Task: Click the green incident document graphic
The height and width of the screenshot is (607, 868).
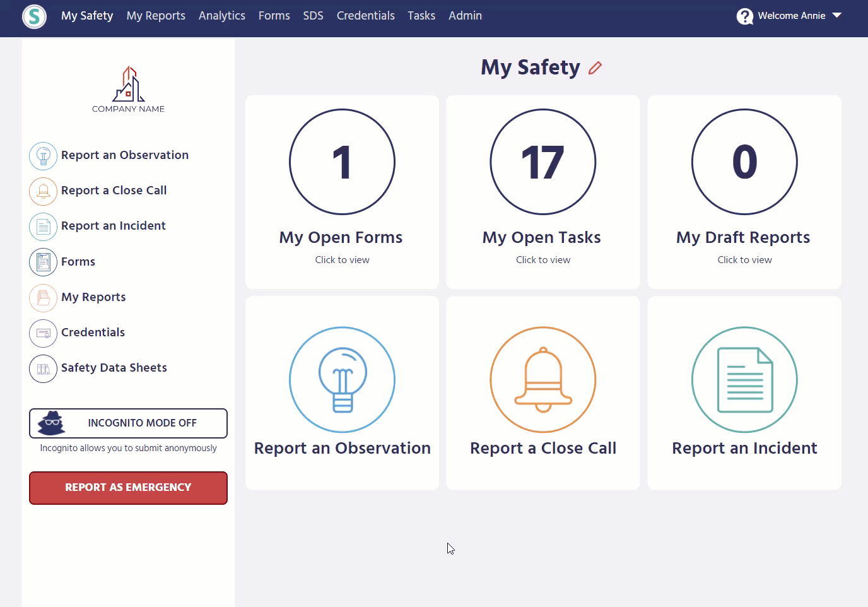Action: pos(744,380)
